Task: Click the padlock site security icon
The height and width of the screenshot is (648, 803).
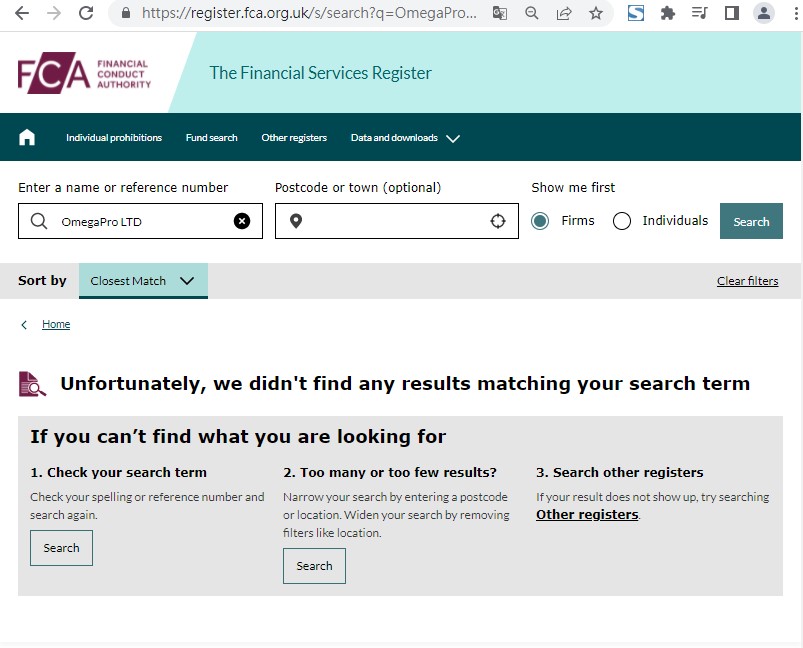Action: point(126,13)
